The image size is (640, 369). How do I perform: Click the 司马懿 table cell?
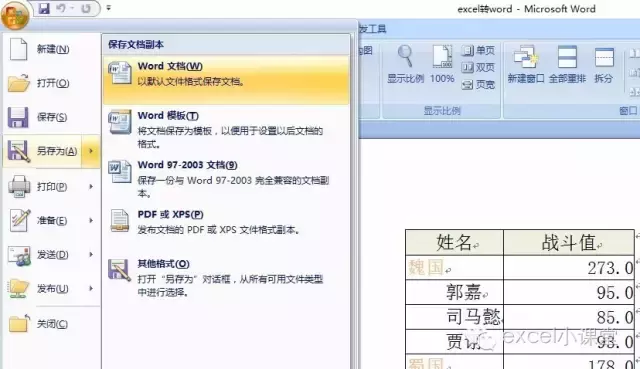click(x=454, y=317)
